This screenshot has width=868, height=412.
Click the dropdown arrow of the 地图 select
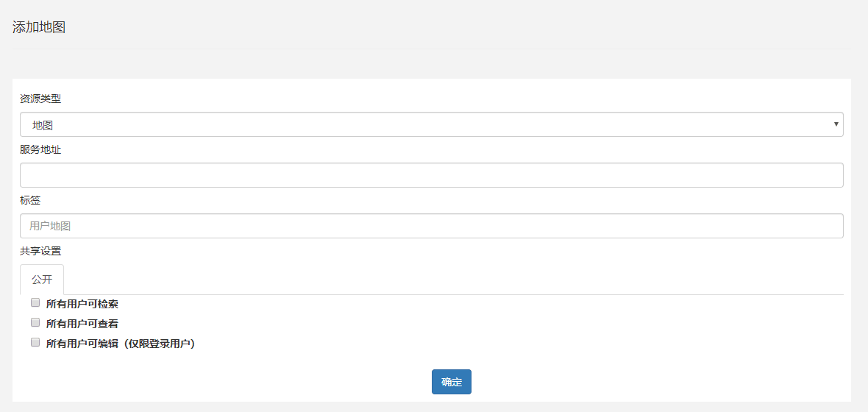pos(836,124)
